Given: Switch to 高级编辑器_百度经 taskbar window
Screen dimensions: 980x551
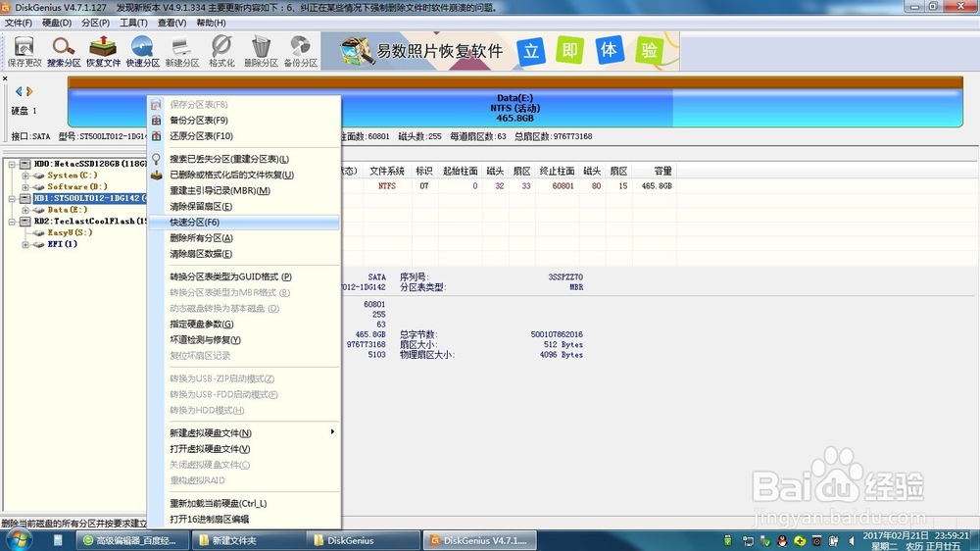Looking at the screenshot, I should click(133, 540).
